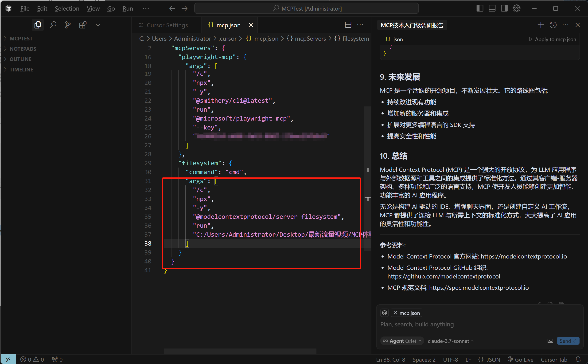
Task: Click the Administrator breadcrumb segment
Action: pyautogui.click(x=192, y=39)
